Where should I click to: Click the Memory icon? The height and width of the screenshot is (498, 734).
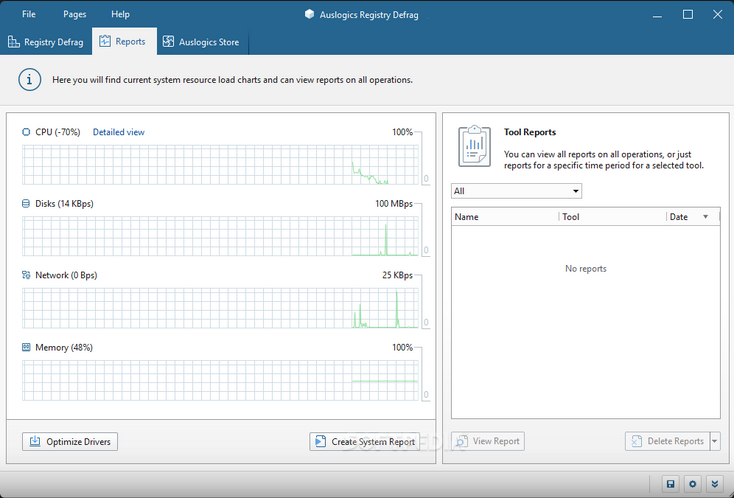tap(26, 347)
